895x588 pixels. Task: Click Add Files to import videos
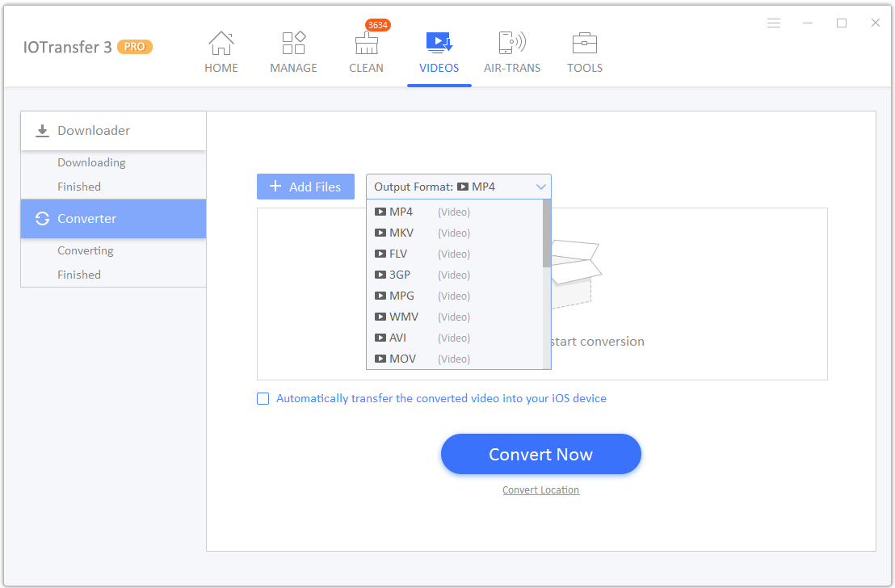coord(305,187)
